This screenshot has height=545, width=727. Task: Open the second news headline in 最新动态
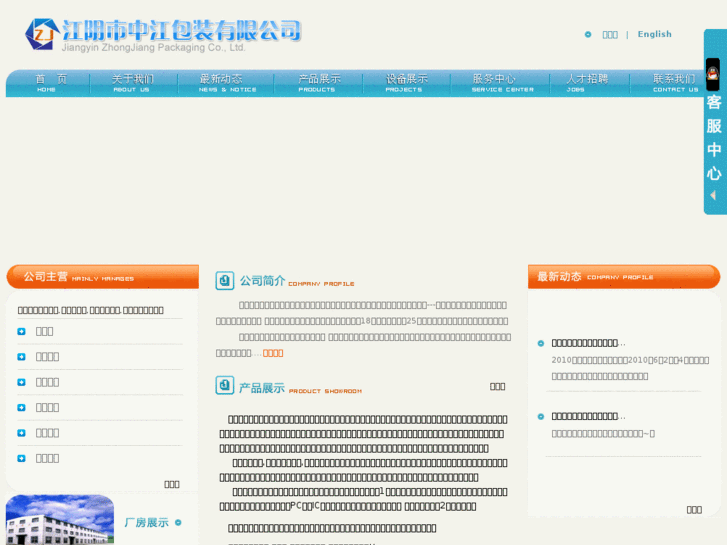(x=588, y=417)
